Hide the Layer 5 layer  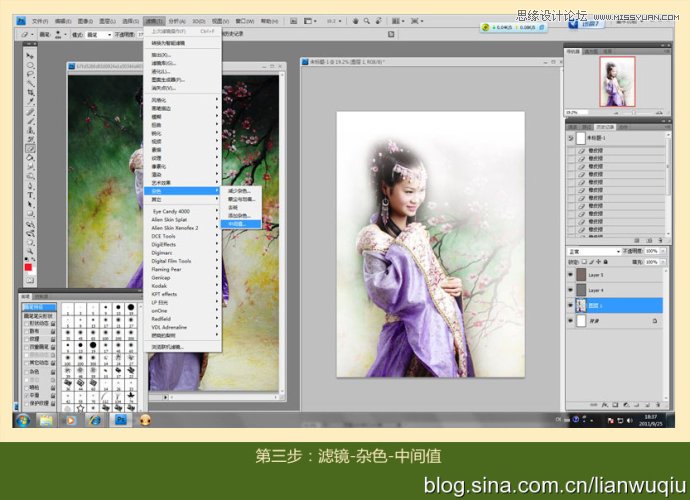pyautogui.click(x=571, y=274)
